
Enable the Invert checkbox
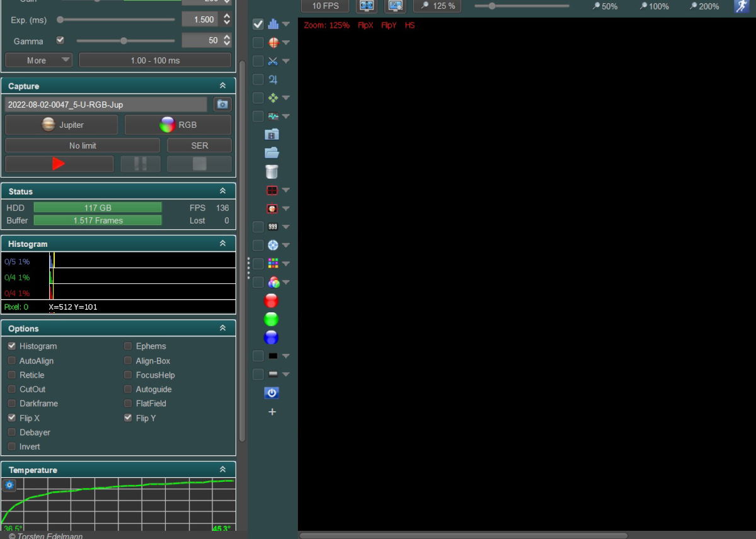point(12,446)
